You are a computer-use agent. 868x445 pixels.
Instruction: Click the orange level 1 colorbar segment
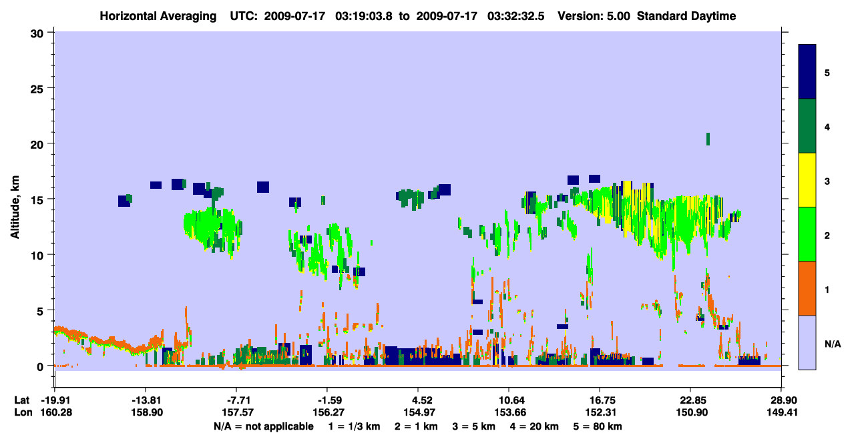807,288
